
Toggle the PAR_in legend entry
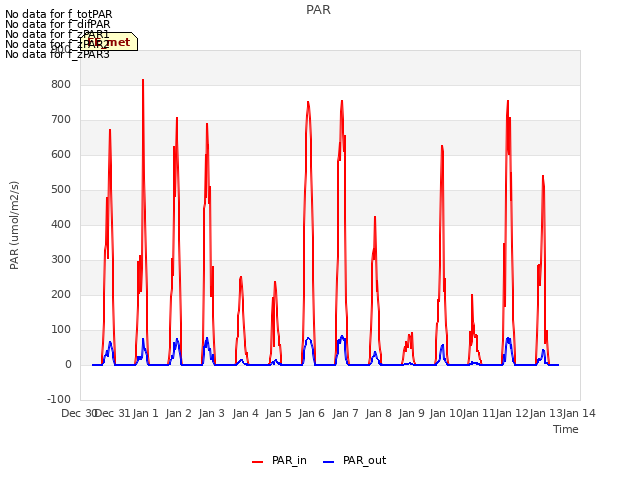pos(280,460)
